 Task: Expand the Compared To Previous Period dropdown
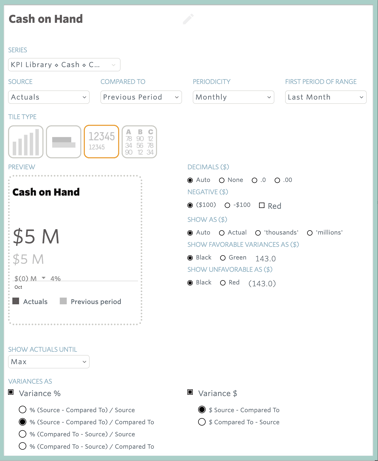coord(141,97)
